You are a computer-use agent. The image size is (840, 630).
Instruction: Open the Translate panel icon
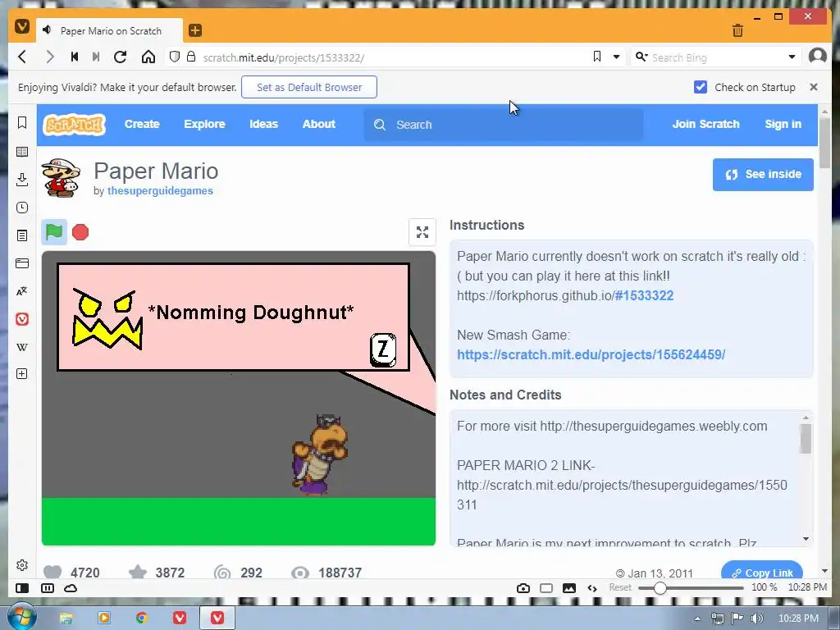(x=22, y=291)
